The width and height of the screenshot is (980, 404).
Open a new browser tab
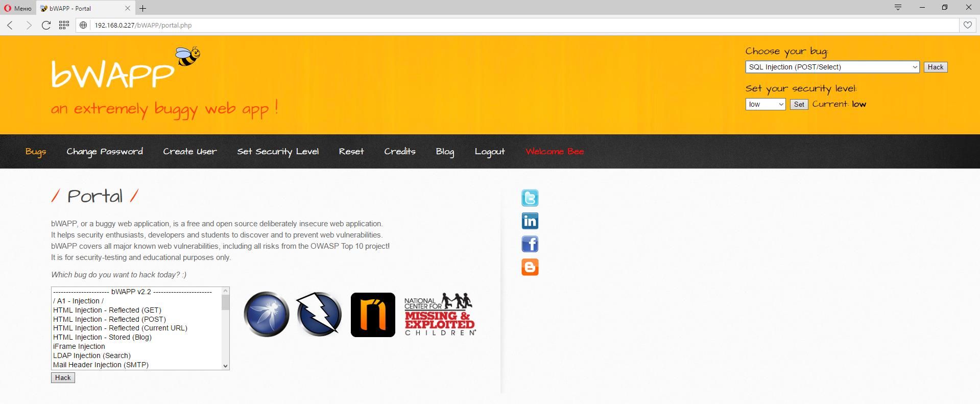click(x=143, y=8)
